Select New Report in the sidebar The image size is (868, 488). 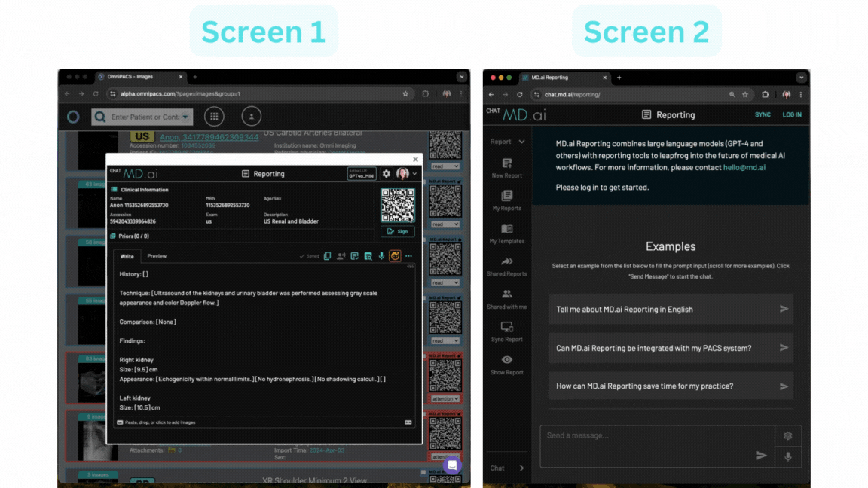pos(506,167)
